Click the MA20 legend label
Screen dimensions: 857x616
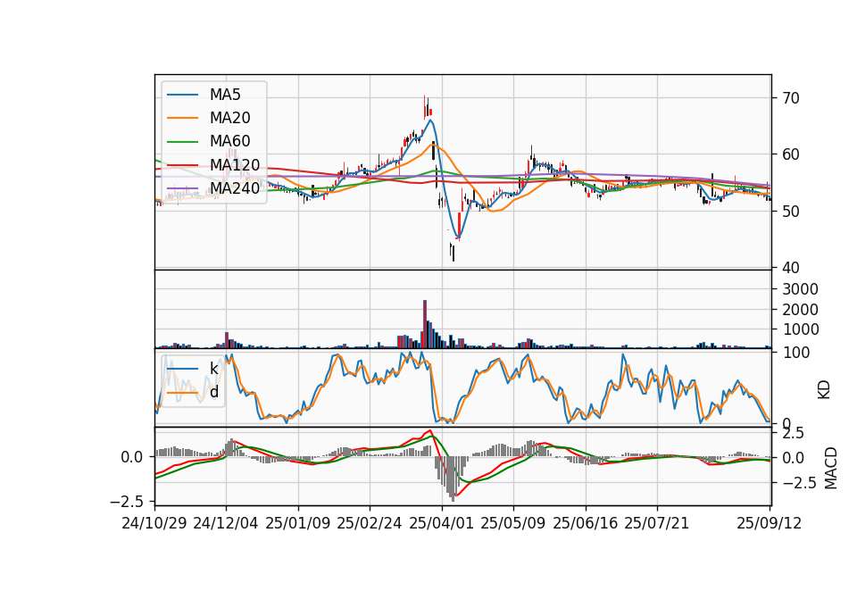pyautogui.click(x=229, y=118)
